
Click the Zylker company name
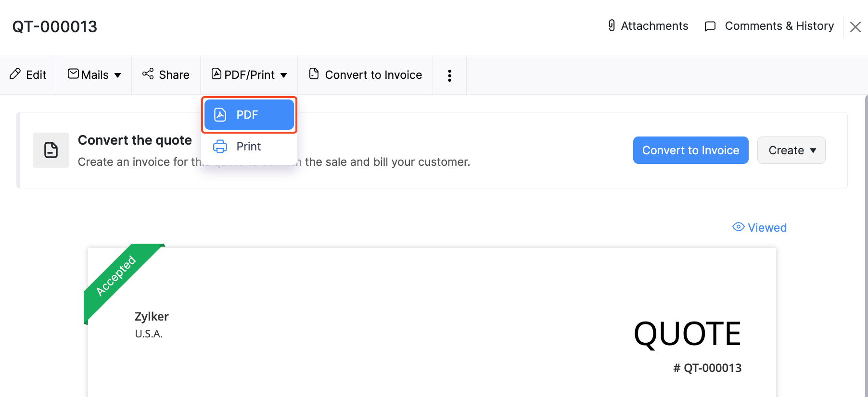coord(152,316)
